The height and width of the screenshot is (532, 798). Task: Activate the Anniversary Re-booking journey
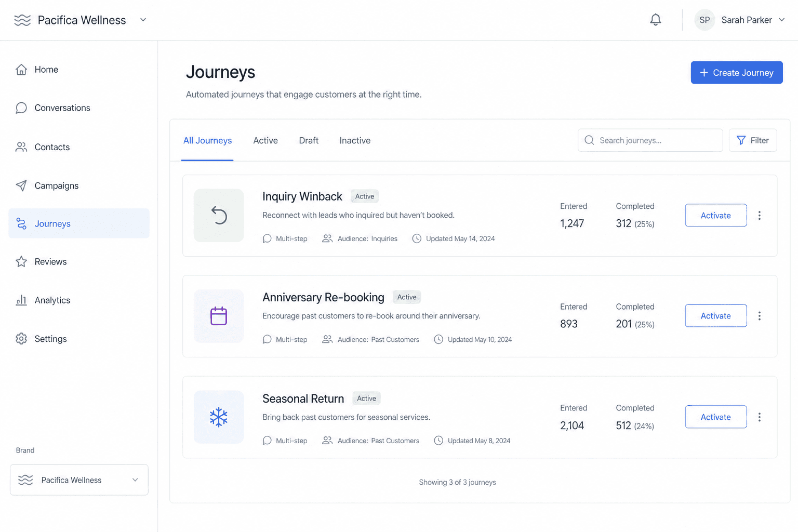point(716,316)
